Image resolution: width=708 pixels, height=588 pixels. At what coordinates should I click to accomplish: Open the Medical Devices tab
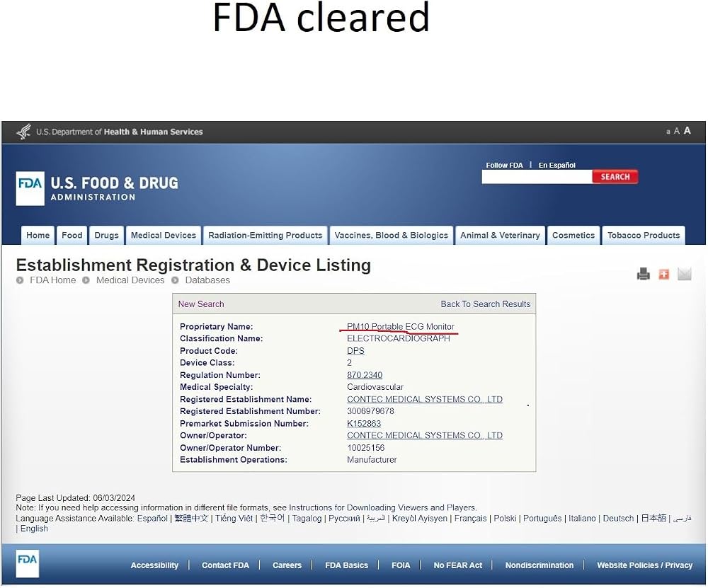164,236
